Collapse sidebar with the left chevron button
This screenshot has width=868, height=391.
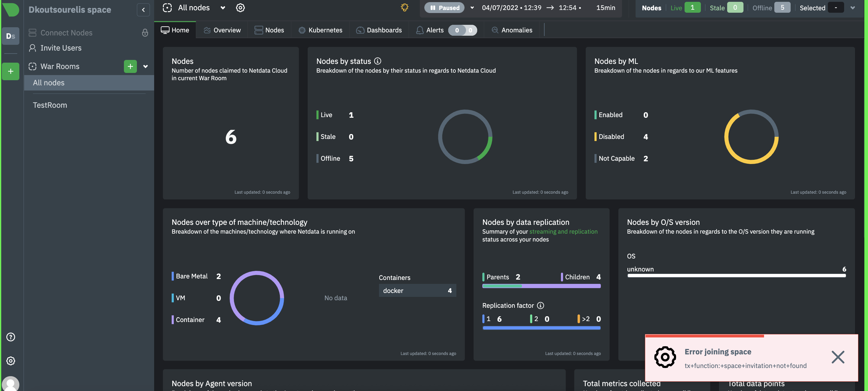143,10
